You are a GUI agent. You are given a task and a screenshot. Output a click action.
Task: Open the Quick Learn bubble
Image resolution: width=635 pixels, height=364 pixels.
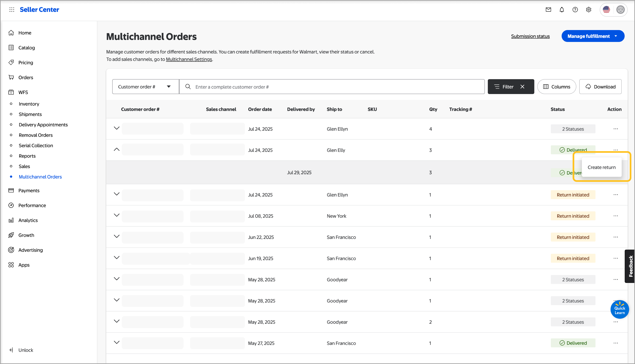click(619, 310)
